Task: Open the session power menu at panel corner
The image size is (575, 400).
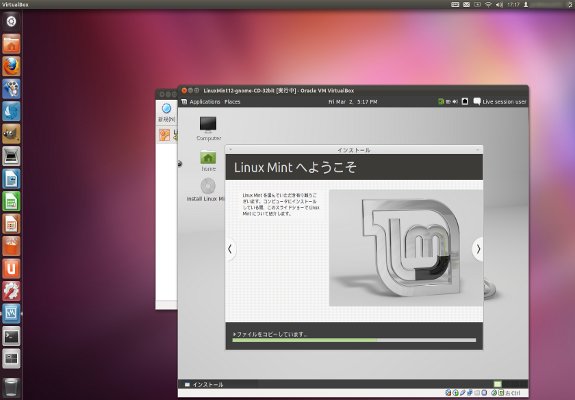Action: tap(570, 4)
